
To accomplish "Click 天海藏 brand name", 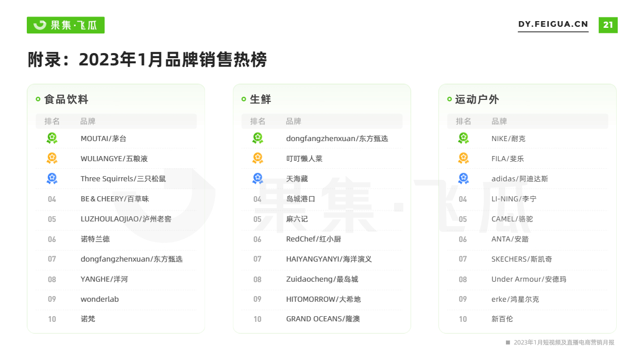I will (x=297, y=179).
